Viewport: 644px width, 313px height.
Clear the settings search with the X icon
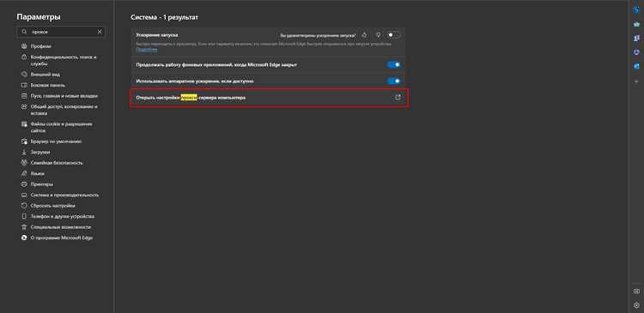coord(100,32)
